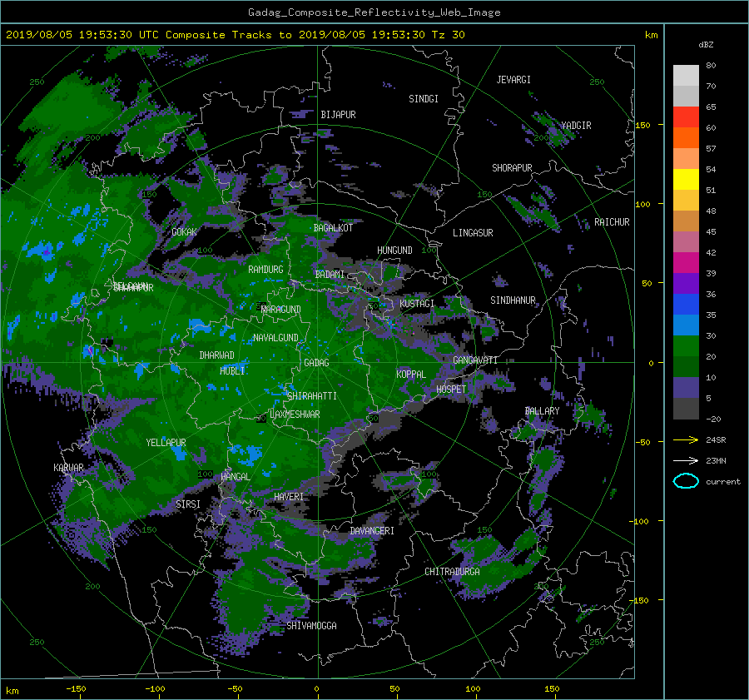
Task: Select the red 60 dBZ color swatch
Action: pos(686,117)
